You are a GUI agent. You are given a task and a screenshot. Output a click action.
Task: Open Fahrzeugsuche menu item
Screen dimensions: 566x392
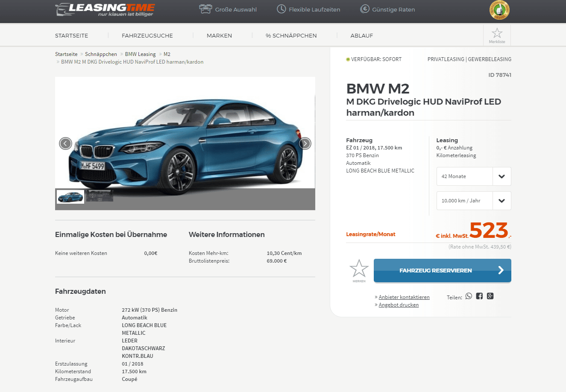pyautogui.click(x=147, y=35)
